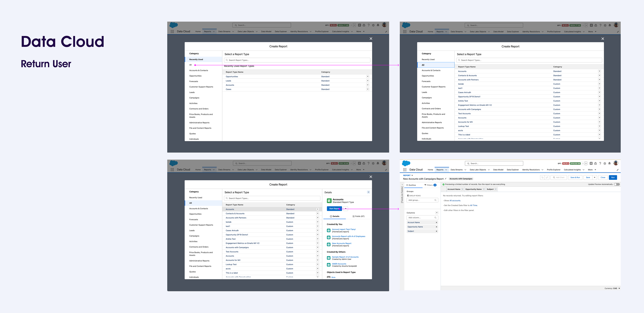This screenshot has width=644, height=313.
Task: Click Add group input field
Action: [422, 200]
